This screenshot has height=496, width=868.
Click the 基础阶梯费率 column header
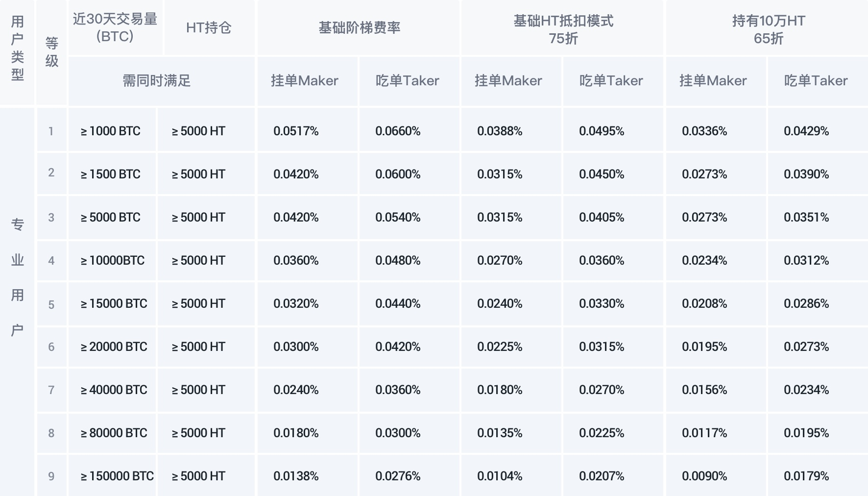click(359, 27)
